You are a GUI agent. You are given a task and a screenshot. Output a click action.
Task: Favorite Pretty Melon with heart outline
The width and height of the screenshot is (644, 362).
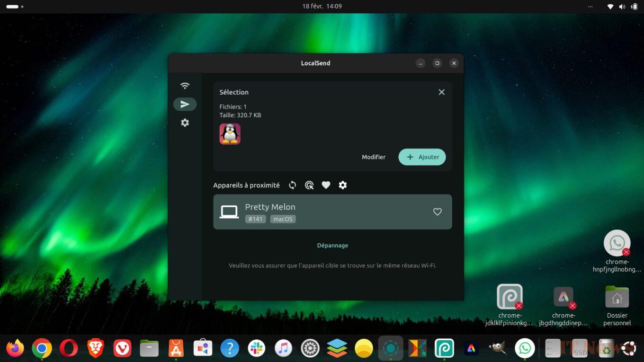438,212
